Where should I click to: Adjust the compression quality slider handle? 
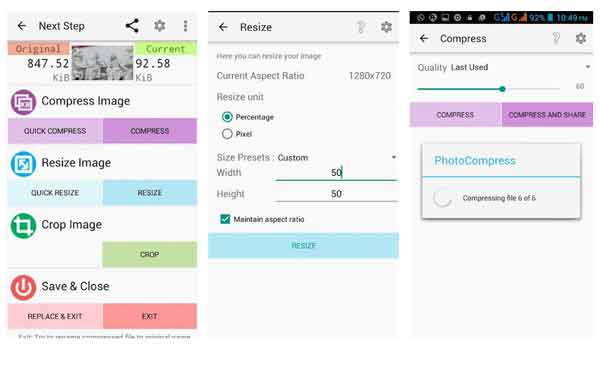502,89
